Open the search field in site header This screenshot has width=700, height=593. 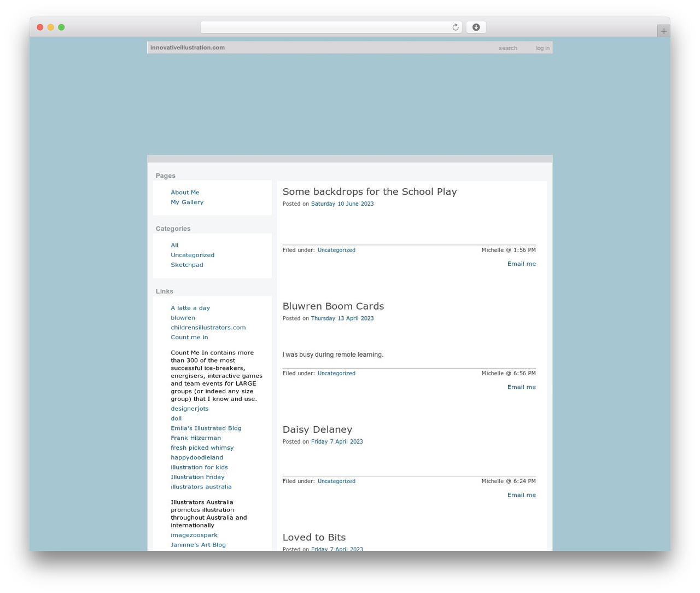[x=507, y=48]
